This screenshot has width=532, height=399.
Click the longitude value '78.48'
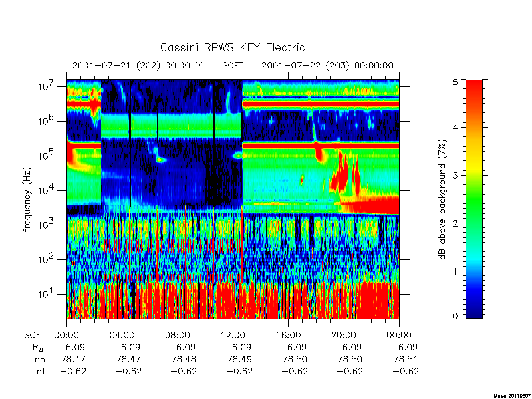tap(186, 359)
